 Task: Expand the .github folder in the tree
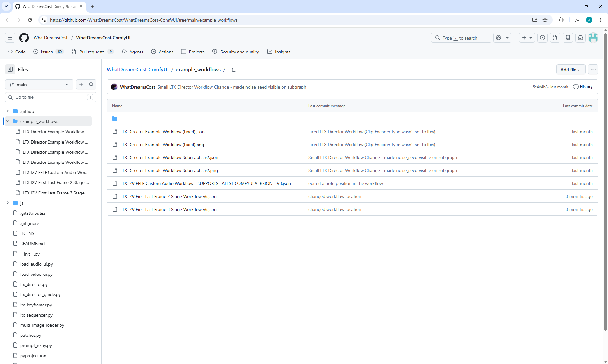(8, 111)
